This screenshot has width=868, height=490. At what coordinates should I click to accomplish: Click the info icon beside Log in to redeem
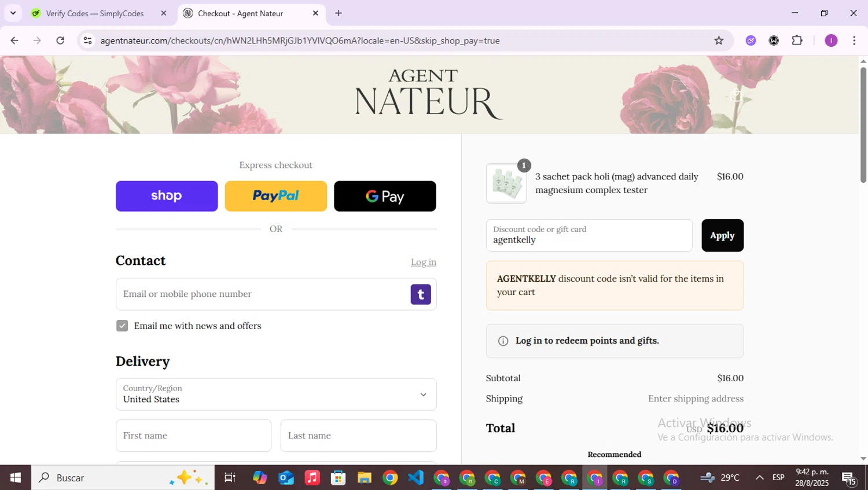(503, 341)
